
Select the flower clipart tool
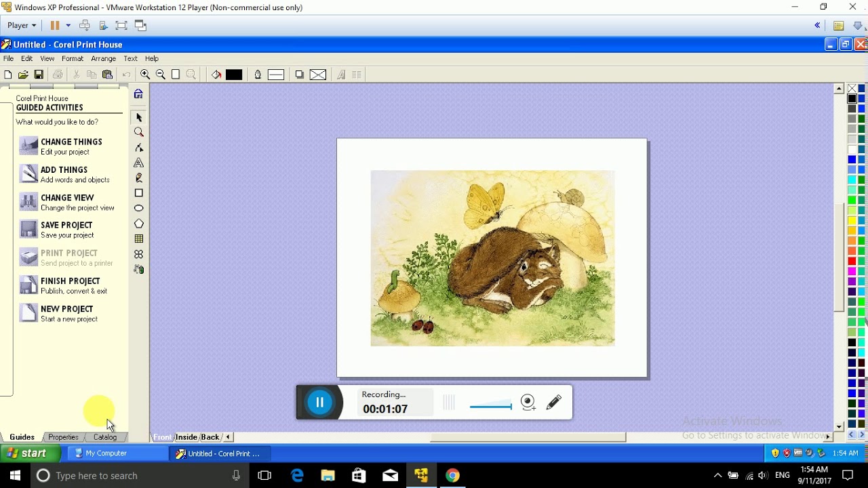click(139, 254)
